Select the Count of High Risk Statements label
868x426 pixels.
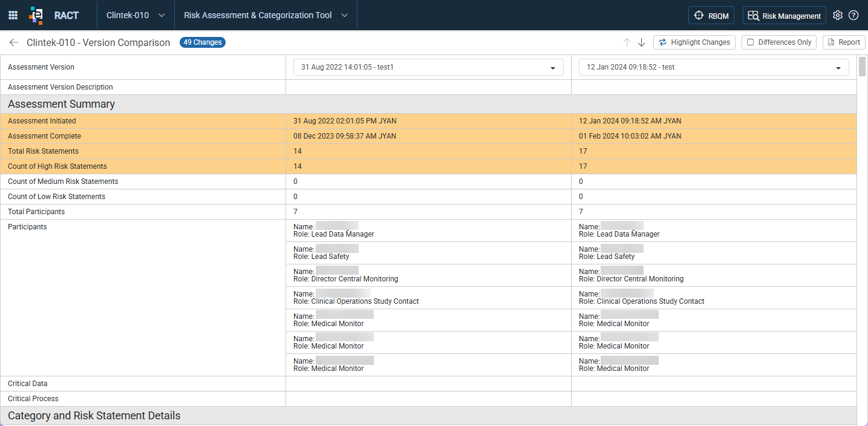click(57, 166)
